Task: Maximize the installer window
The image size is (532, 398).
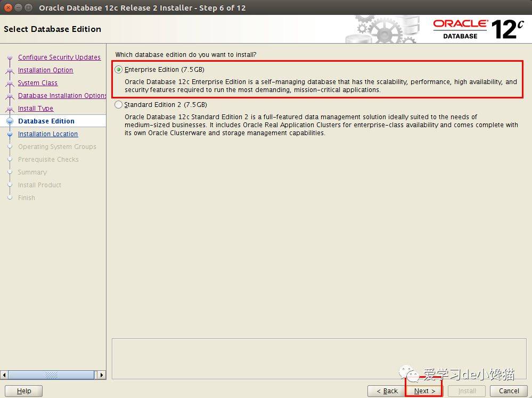Action: coord(29,7)
